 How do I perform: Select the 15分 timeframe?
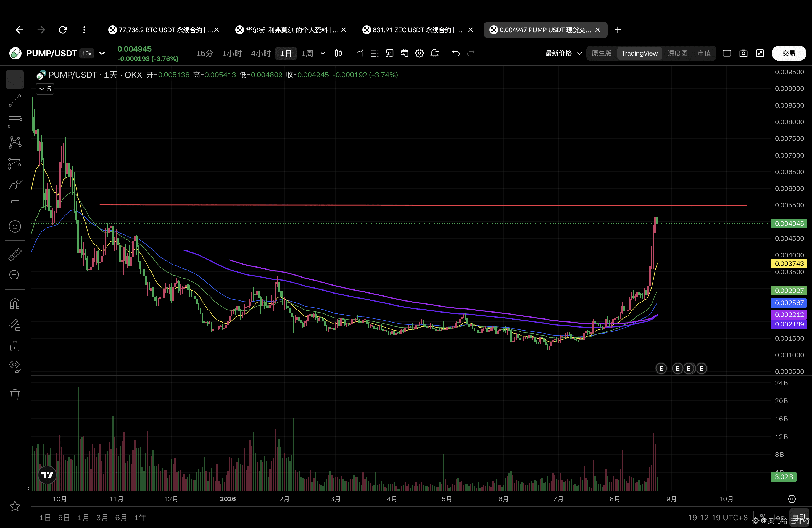(x=204, y=53)
